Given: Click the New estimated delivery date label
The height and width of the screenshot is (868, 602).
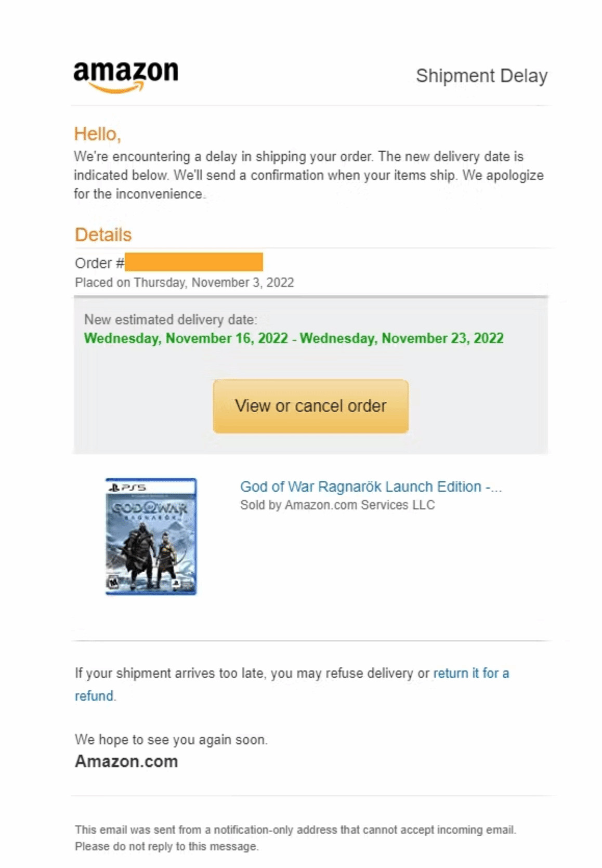Looking at the screenshot, I should pos(170,319).
